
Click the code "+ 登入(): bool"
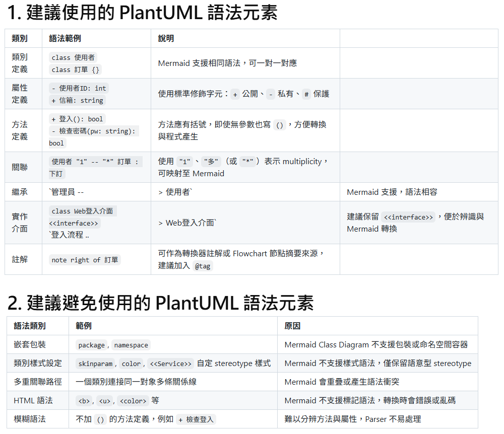click(x=77, y=119)
